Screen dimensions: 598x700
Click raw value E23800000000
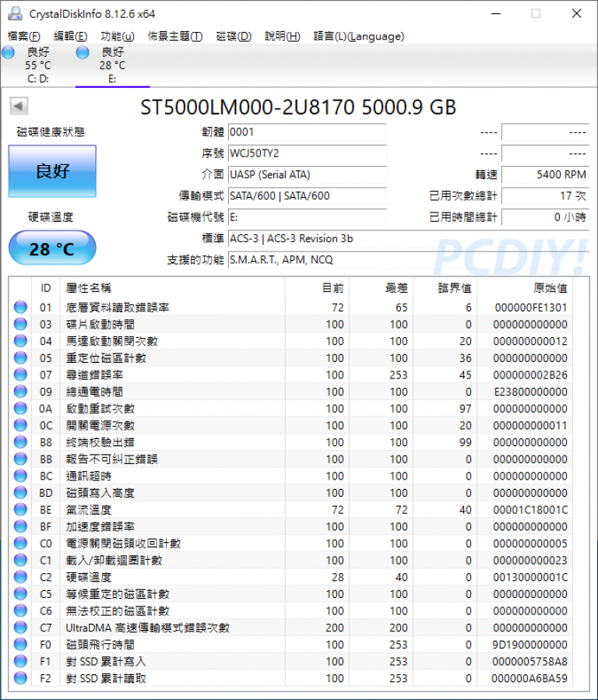pyautogui.click(x=530, y=392)
